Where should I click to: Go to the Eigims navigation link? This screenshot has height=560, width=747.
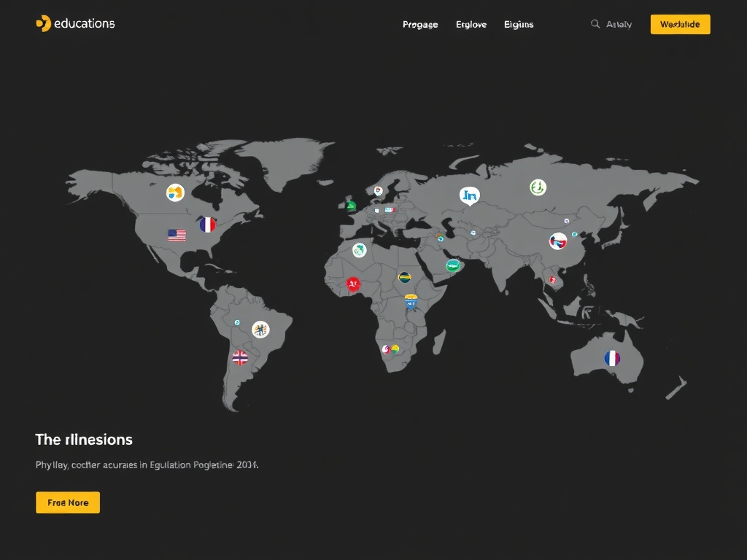click(519, 24)
